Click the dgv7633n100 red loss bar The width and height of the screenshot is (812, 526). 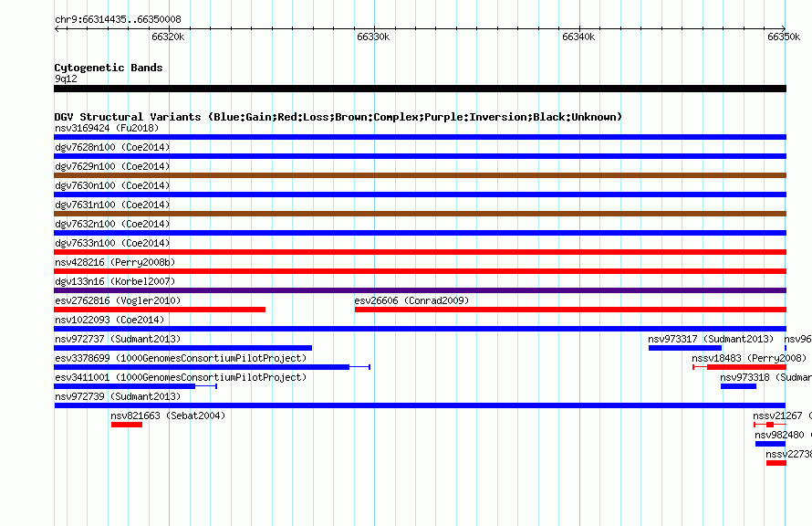(420, 252)
